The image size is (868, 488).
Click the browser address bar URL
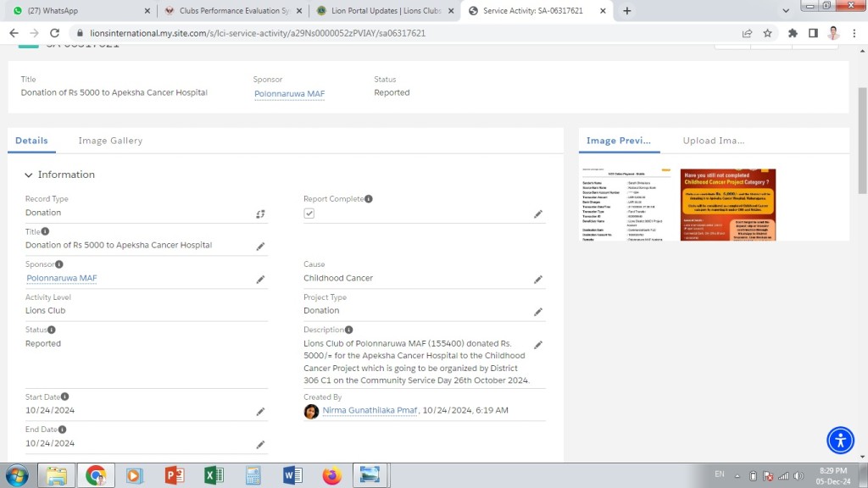(x=258, y=33)
